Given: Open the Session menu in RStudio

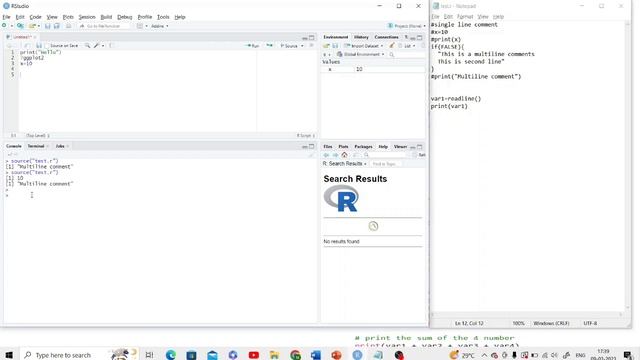Looking at the screenshot, I should coord(87,17).
